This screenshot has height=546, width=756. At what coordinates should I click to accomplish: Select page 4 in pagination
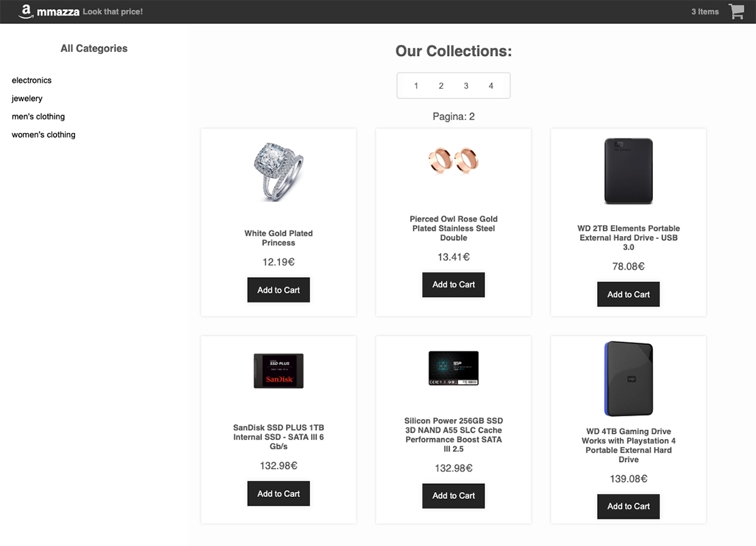coord(491,86)
